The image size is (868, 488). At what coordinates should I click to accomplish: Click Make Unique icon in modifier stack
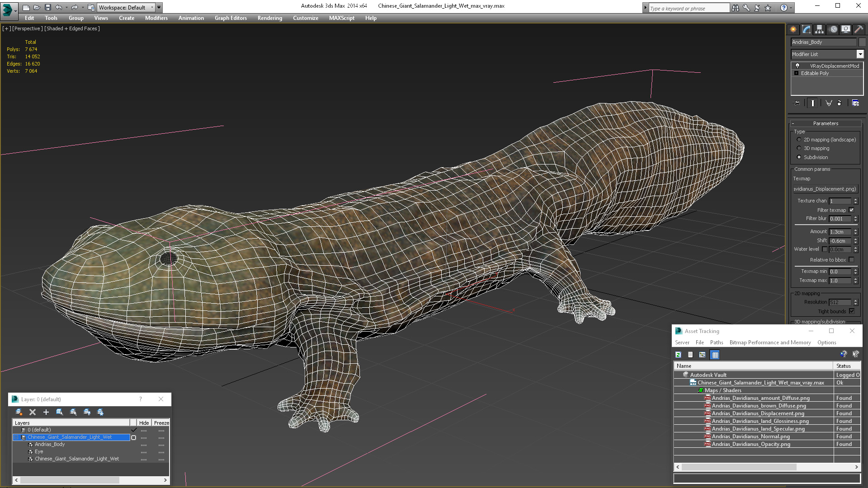(x=829, y=103)
